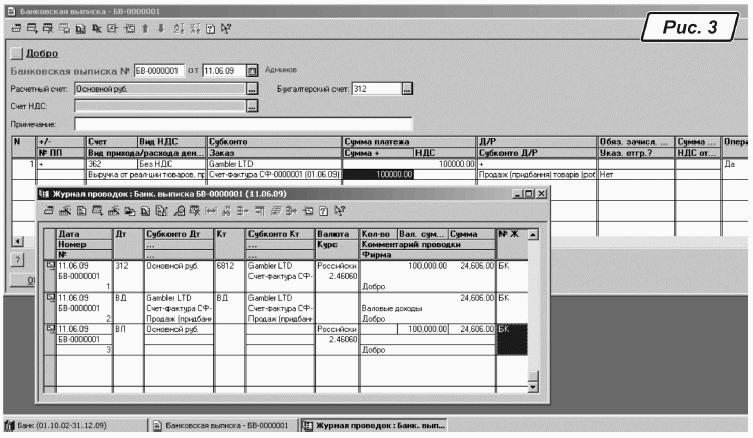
Task: Click the Добро firm button
Action: coord(41,52)
